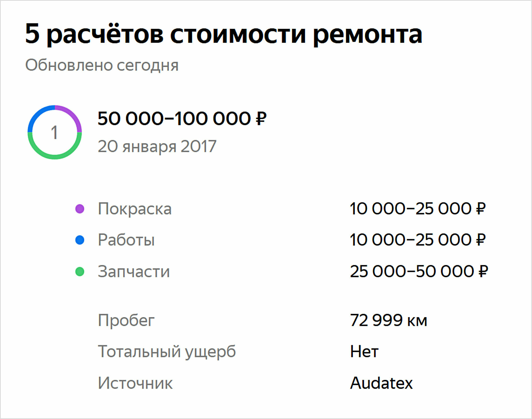This screenshot has height=419, width=532.
Task: Click the Обновлено сегодня subtitle
Action: 102,65
